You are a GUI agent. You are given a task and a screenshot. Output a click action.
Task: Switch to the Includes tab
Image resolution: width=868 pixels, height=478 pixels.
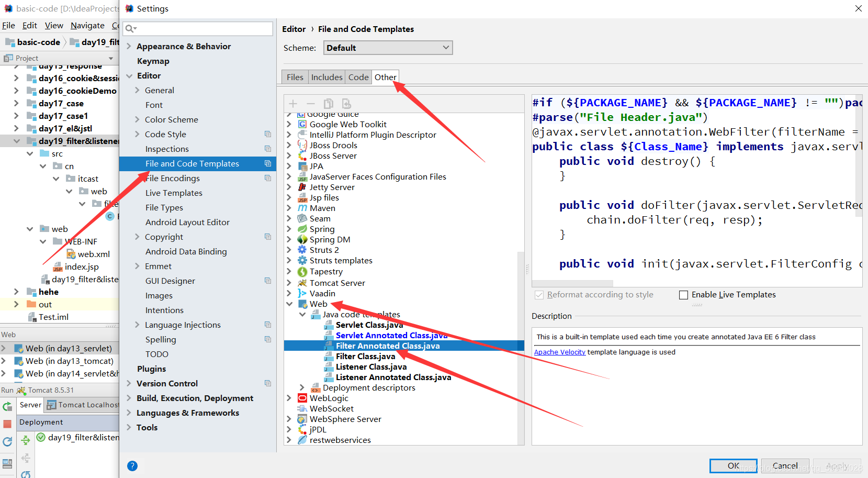point(327,77)
